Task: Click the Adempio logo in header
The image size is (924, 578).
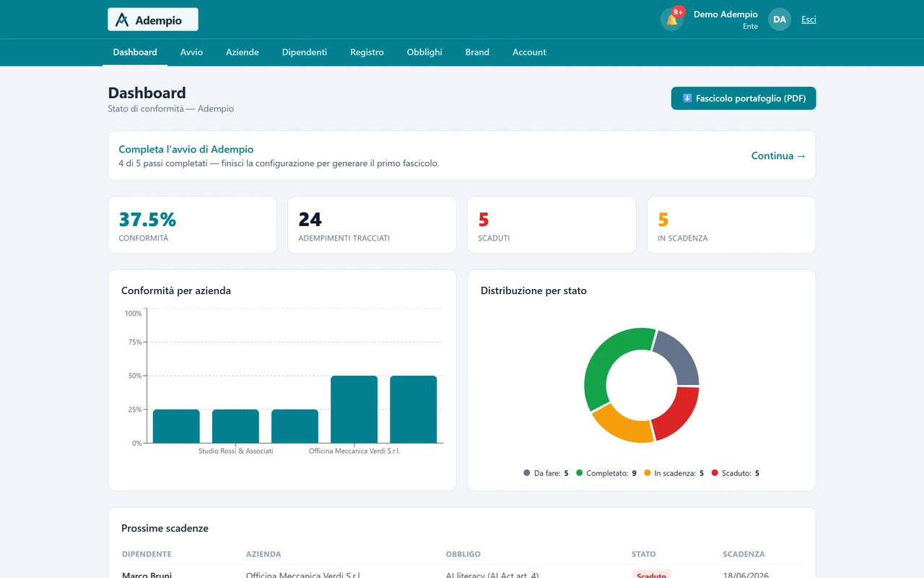Action: tap(153, 20)
